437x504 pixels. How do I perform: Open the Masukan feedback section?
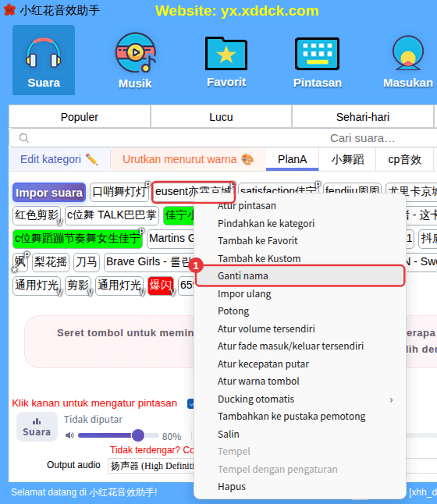pyautogui.click(x=408, y=62)
